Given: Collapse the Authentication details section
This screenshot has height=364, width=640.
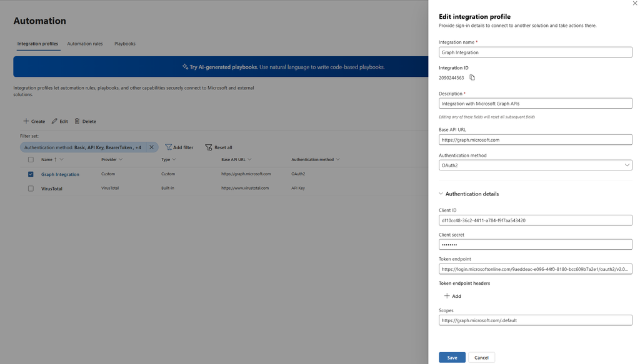Looking at the screenshot, I should (x=441, y=194).
